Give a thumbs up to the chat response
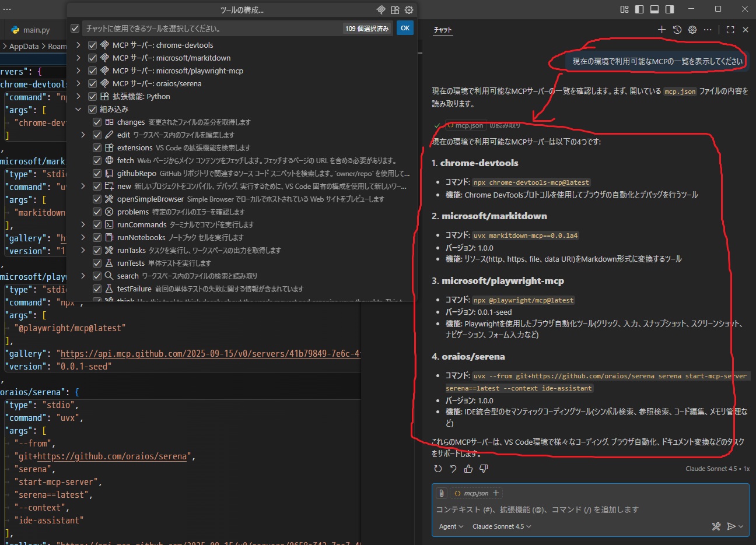This screenshot has width=756, height=545. pyautogui.click(x=468, y=469)
